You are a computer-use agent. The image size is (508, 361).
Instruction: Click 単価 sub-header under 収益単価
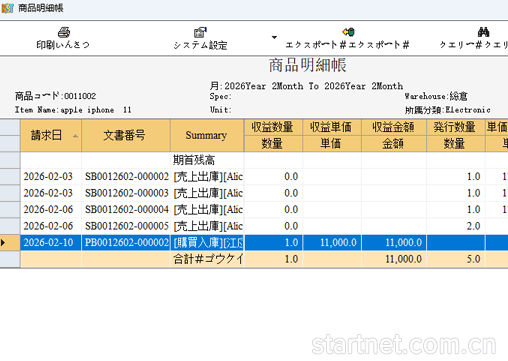[x=332, y=144]
